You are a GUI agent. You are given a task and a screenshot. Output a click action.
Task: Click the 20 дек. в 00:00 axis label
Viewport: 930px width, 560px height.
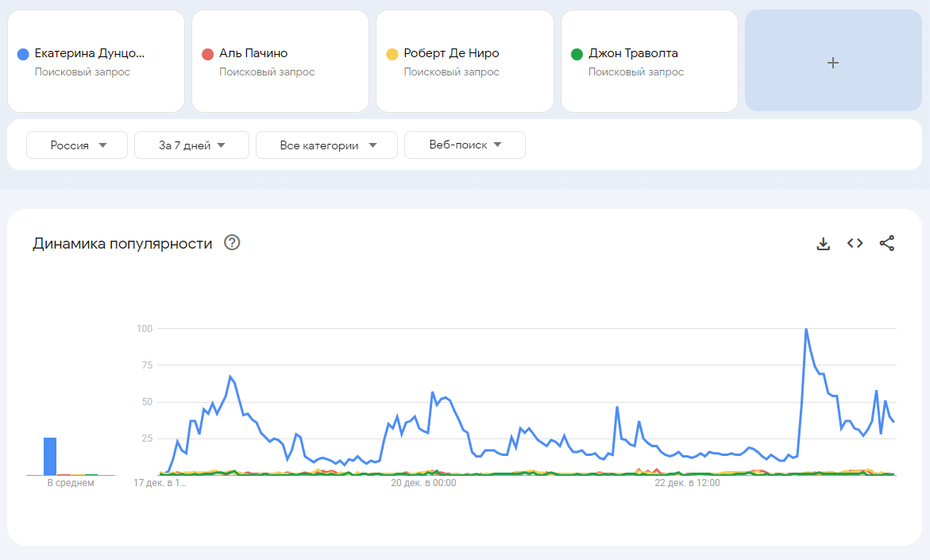pos(423,483)
